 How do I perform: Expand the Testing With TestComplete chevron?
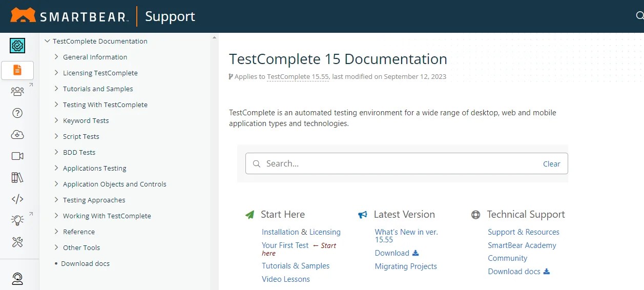[x=56, y=105]
